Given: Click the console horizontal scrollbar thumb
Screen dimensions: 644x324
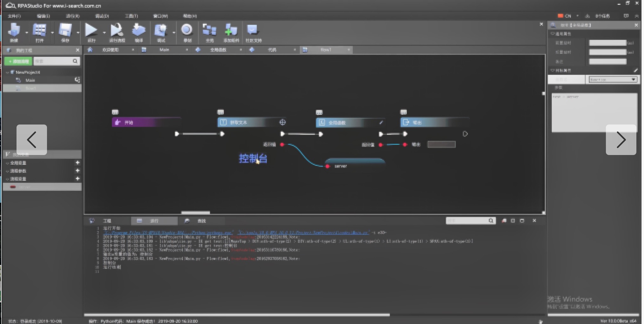Looking at the screenshot, I should [237, 315].
